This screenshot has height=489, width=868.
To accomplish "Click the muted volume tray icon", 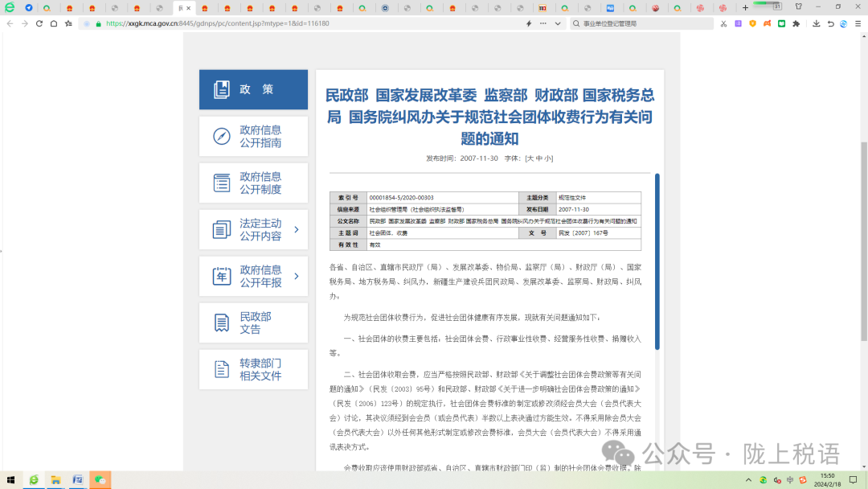I will pyautogui.click(x=777, y=480).
